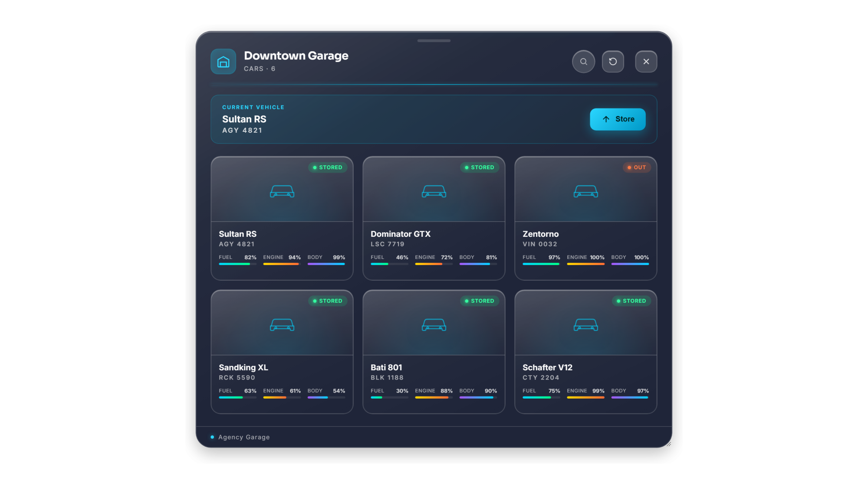Click the Zentorno engine health bar
The image size is (868, 488).
click(585, 264)
